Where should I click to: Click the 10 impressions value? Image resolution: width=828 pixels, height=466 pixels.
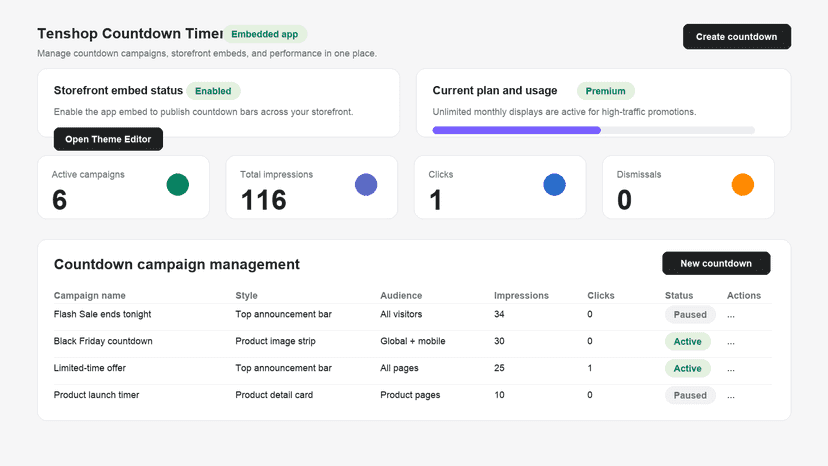point(499,395)
